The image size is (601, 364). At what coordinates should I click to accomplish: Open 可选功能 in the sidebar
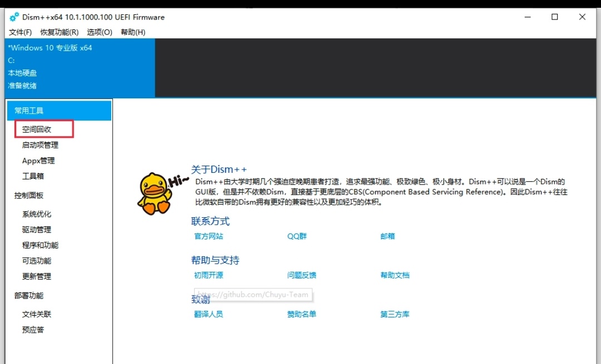coord(36,261)
